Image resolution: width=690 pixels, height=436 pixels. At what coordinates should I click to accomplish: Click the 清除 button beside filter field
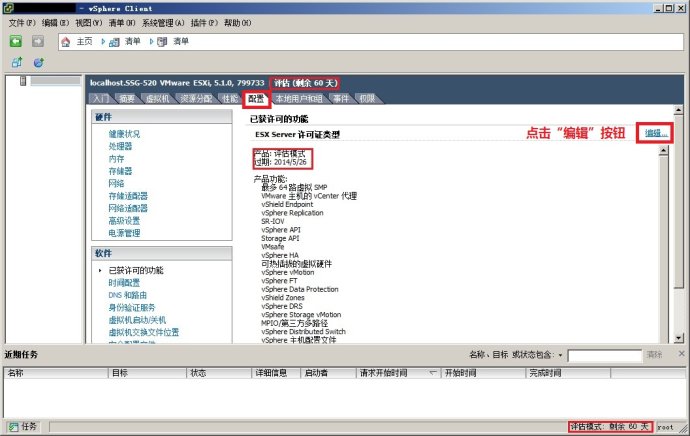654,355
